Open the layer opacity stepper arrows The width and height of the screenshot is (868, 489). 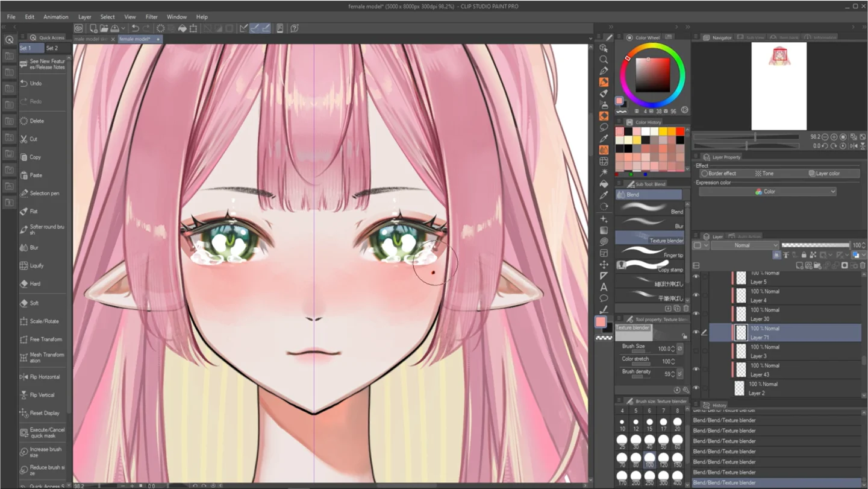point(864,245)
